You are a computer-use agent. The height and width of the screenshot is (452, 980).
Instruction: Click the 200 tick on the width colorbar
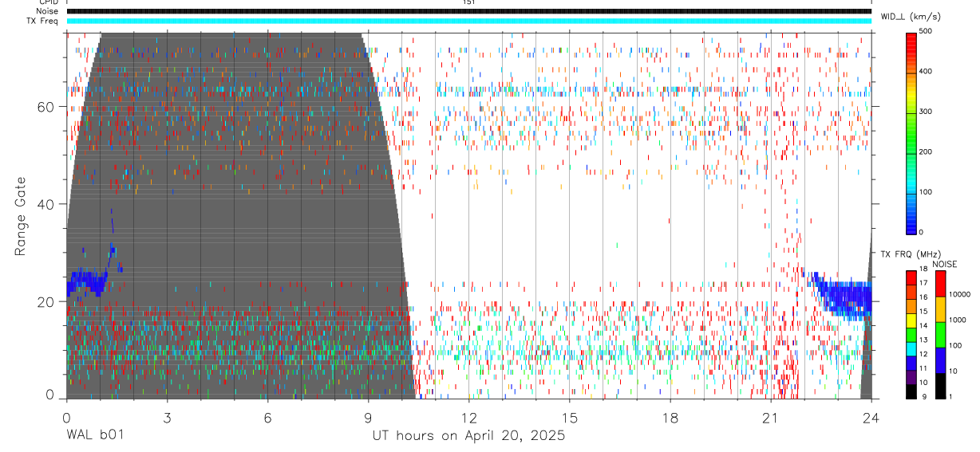coord(927,151)
